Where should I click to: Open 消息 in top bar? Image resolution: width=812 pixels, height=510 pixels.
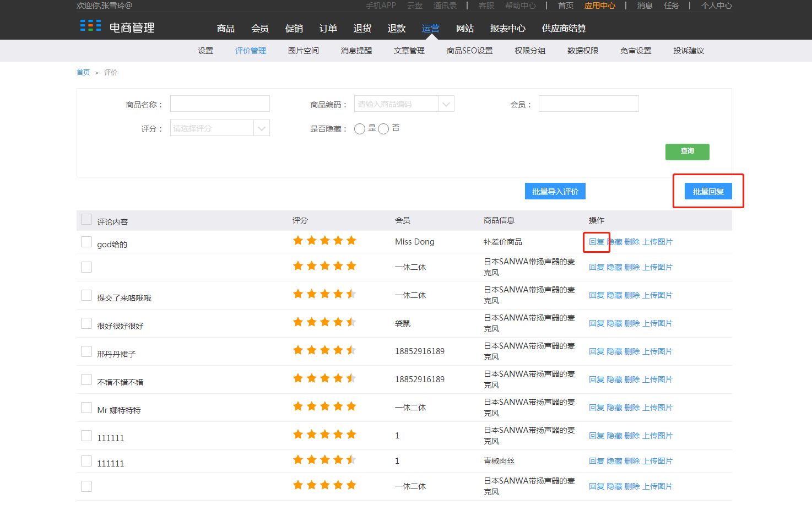click(x=645, y=6)
